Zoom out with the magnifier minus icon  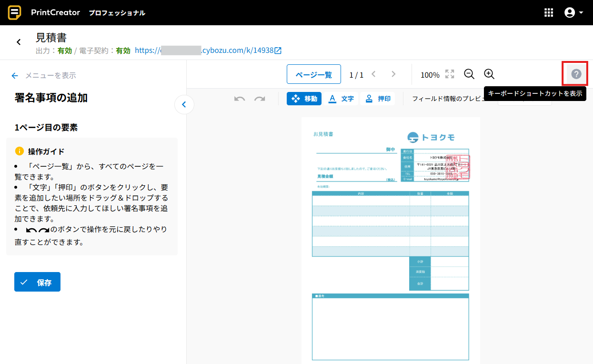click(469, 74)
